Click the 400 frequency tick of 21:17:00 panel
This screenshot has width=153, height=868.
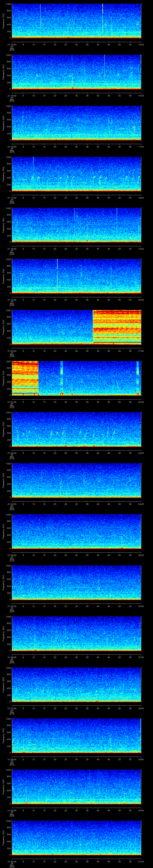(x=9, y=178)
